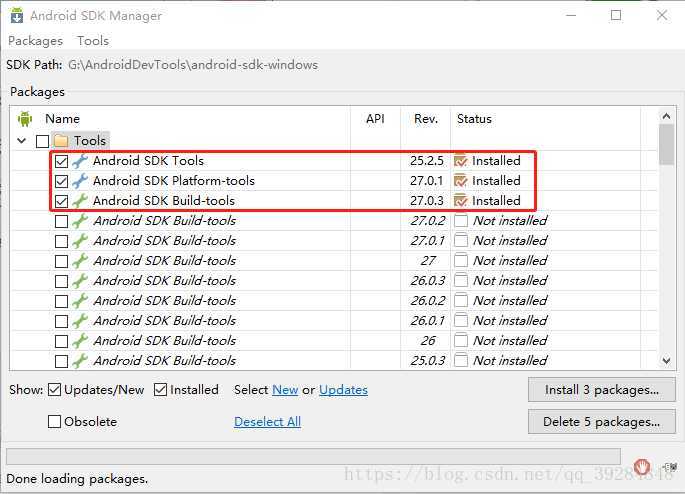The image size is (685, 494).
Task: Click the scrollbar down arrow
Action: [x=666, y=361]
